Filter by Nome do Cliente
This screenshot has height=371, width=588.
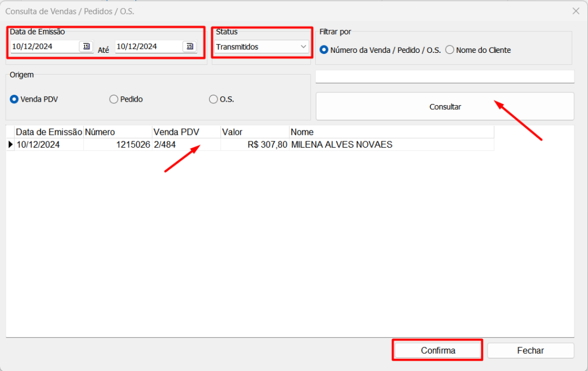pos(450,50)
